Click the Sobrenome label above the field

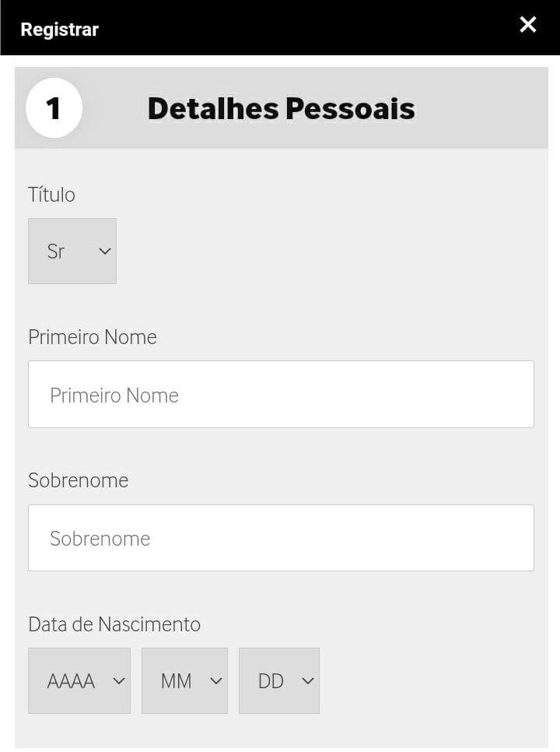pyautogui.click(x=78, y=480)
